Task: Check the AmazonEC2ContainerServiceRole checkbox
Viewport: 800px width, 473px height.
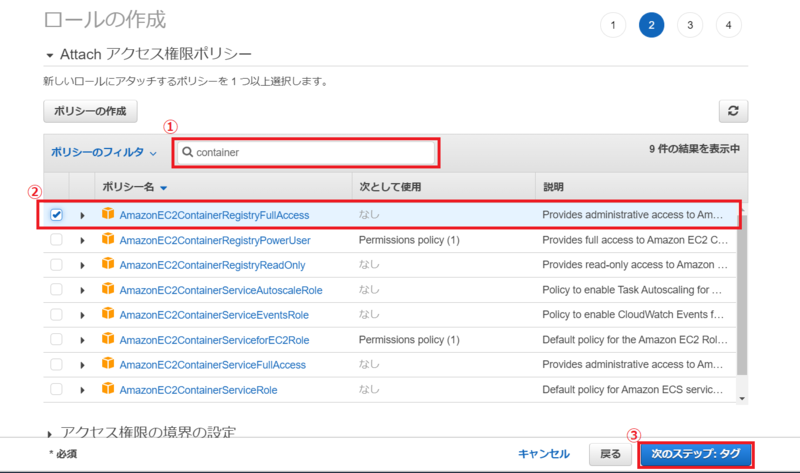Action: 56,389
